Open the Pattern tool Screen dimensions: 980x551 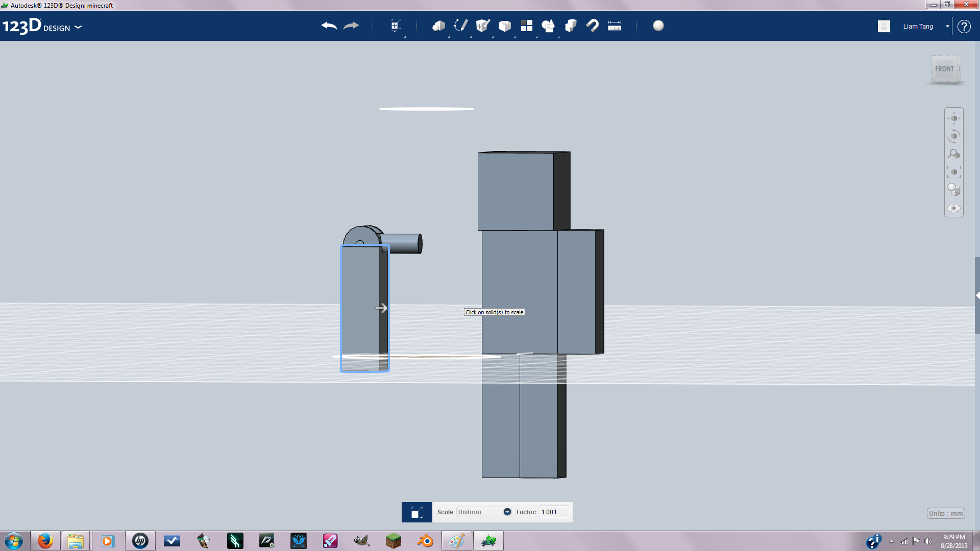527,26
